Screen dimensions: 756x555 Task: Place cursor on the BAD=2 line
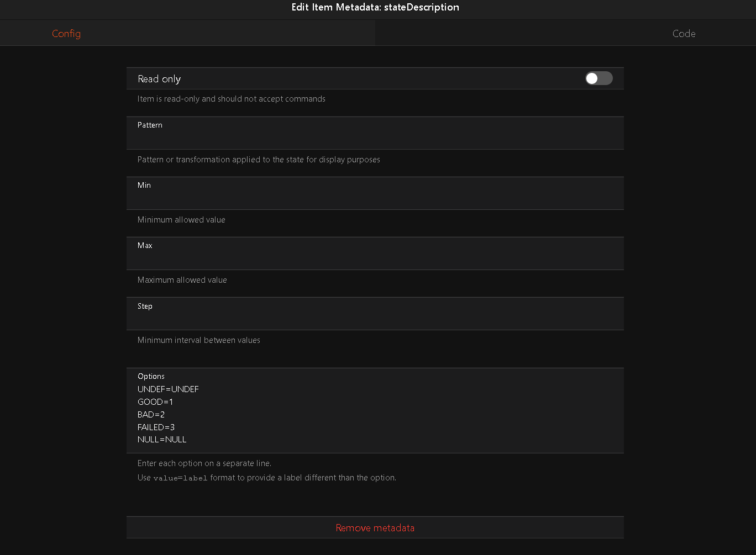(151, 415)
